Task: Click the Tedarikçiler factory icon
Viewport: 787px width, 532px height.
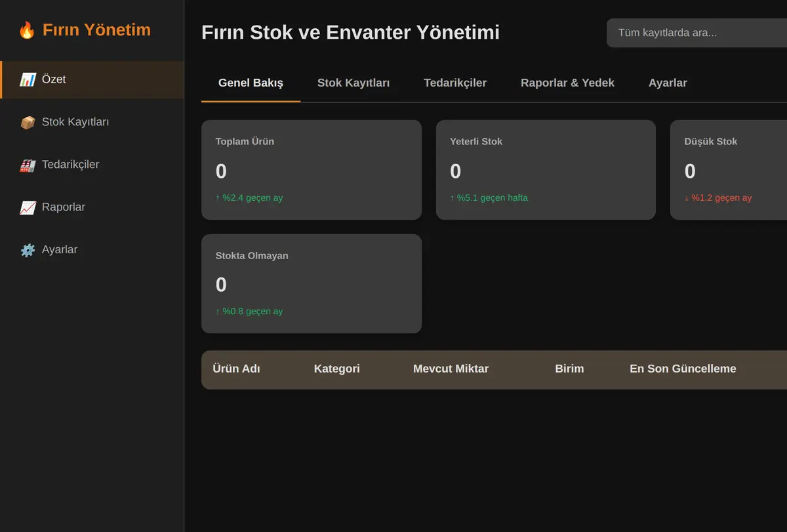Action: [28, 165]
